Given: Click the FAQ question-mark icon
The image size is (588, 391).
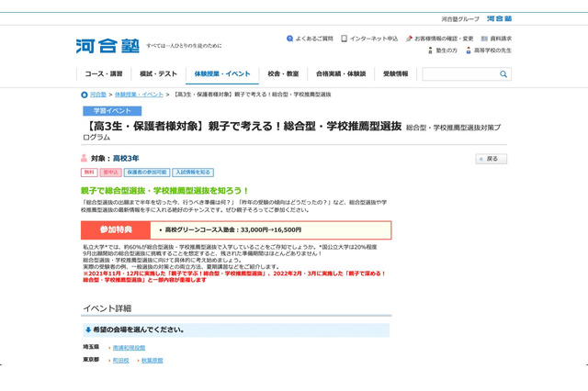Looking at the screenshot, I should click(289, 39).
